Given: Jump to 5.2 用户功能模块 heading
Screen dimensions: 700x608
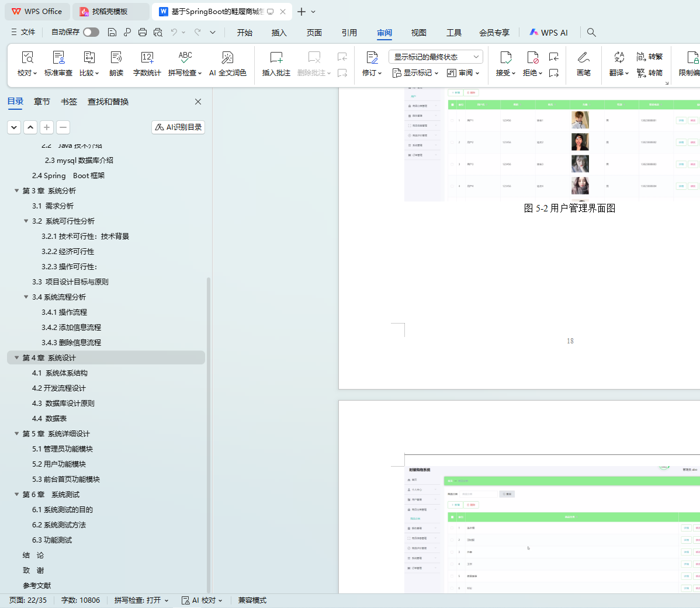Looking at the screenshot, I should [59, 464].
